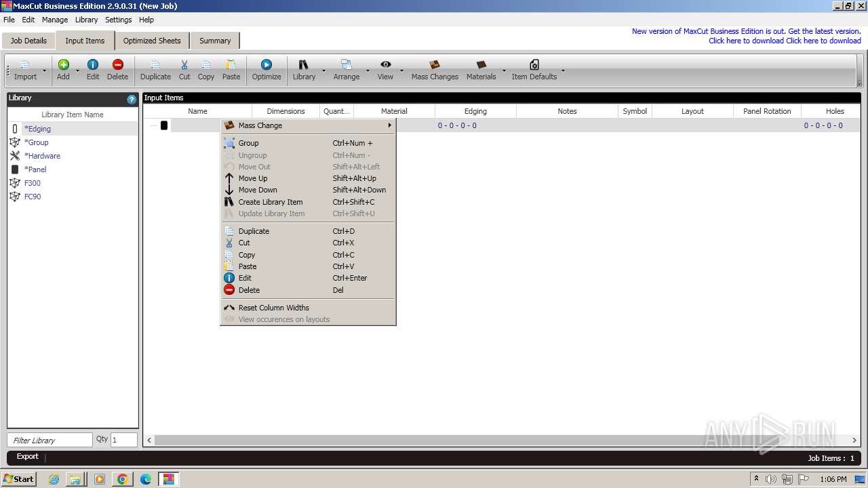868x488 pixels.
Task: Open the Settings menu
Action: [118, 20]
